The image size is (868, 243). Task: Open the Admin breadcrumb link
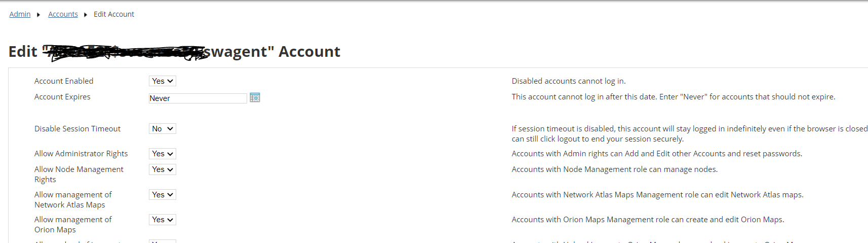[20, 14]
